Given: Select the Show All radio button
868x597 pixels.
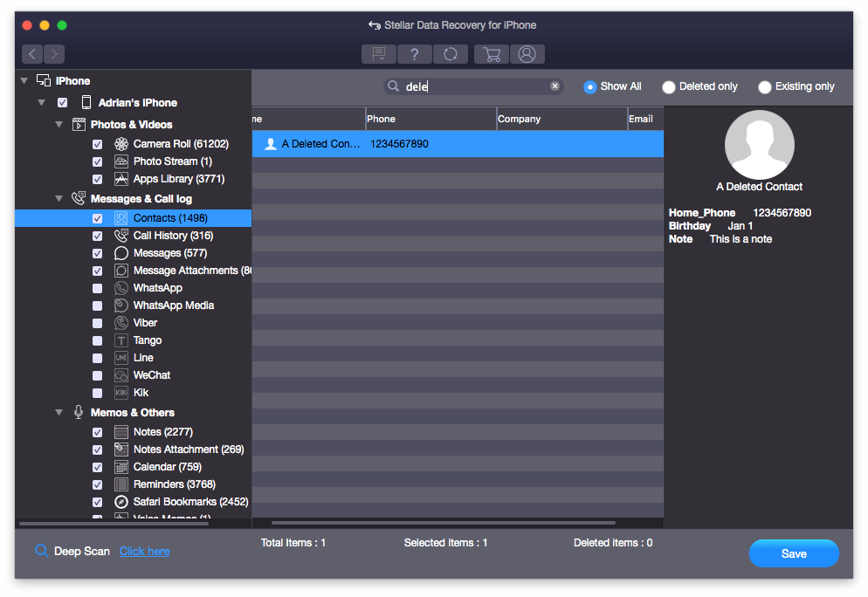Looking at the screenshot, I should point(590,87).
